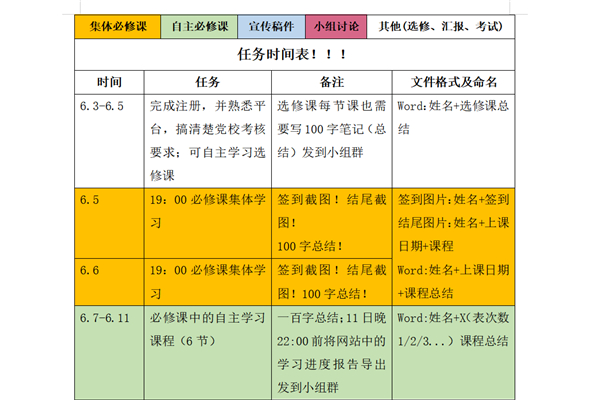This screenshot has height=400, width=600.
Task: Click the orange 集体必修课 legend swatch
Action: point(117,26)
